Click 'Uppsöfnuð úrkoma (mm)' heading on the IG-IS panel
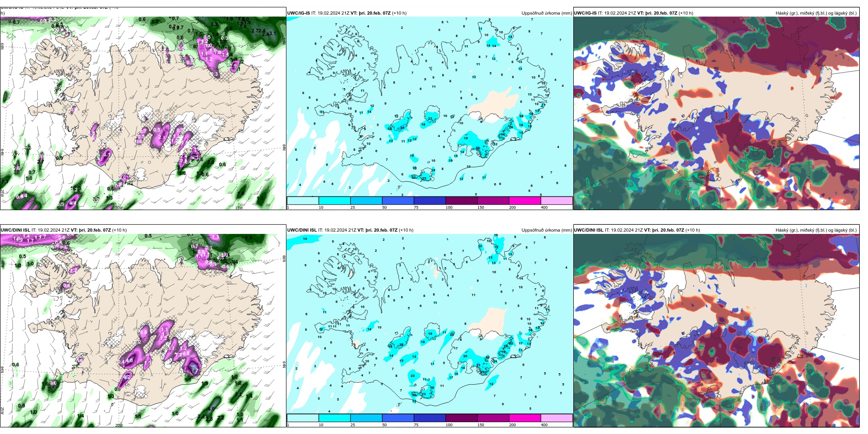The image size is (868, 434). 546,13
